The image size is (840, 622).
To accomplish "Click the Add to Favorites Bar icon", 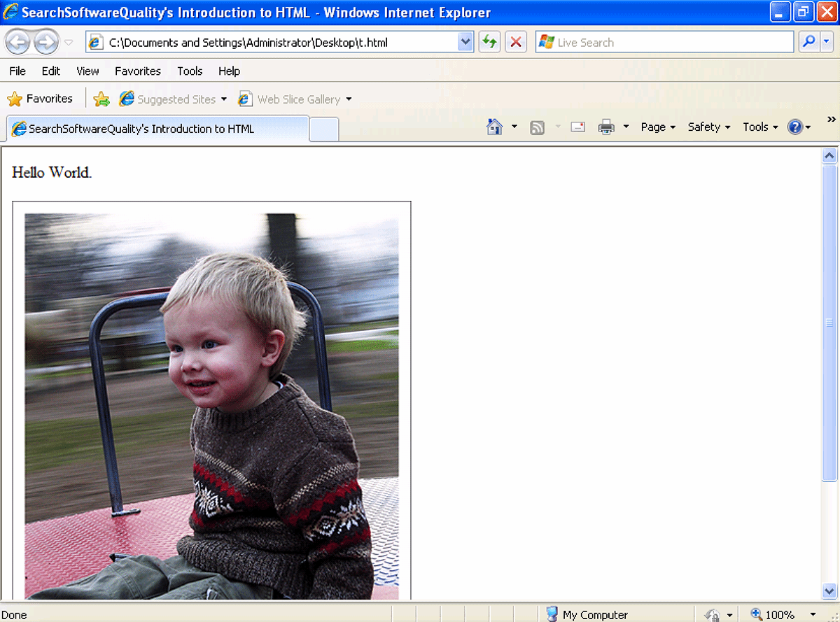I will 101,99.
